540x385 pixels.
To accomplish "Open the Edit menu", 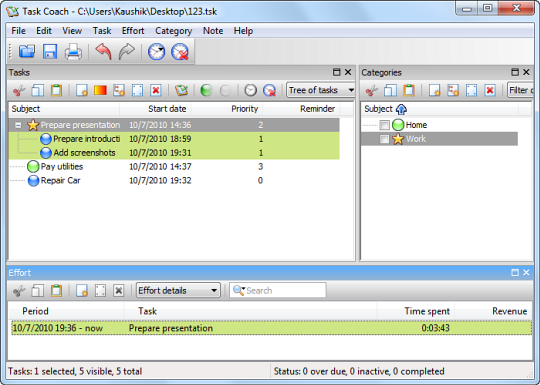I will (x=44, y=31).
